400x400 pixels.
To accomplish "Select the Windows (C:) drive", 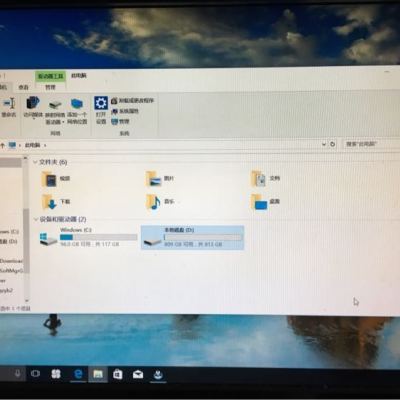I will [x=88, y=237].
